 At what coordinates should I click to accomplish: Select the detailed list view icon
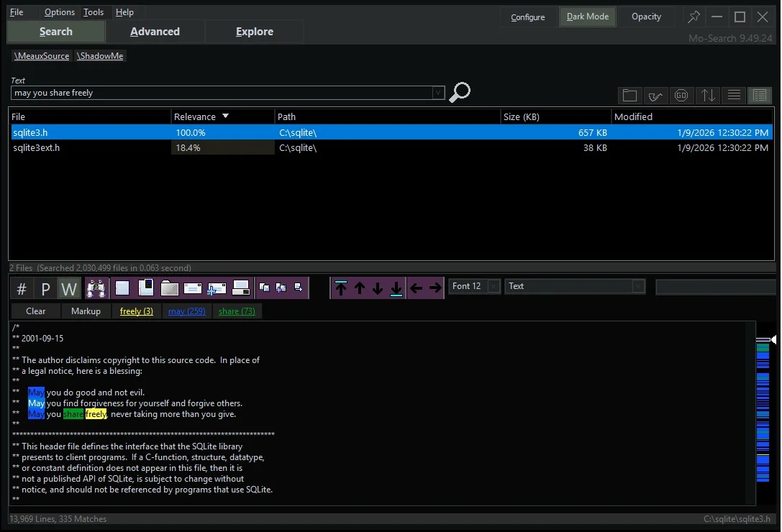[759, 95]
